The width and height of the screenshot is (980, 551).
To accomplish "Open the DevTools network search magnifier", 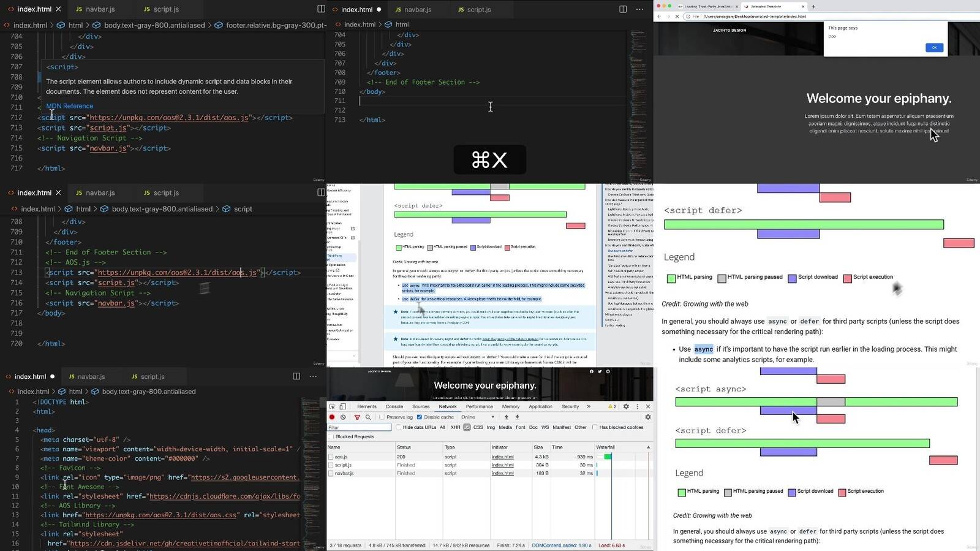I will click(368, 417).
